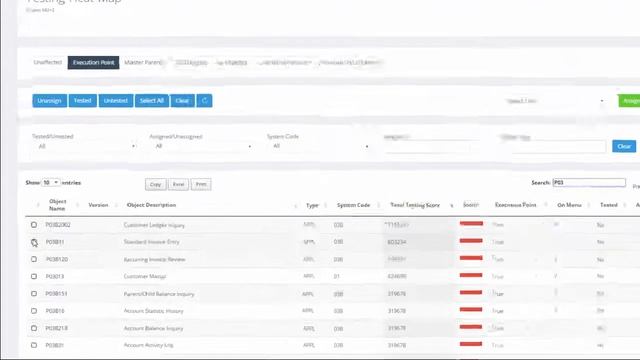Image resolution: width=640 pixels, height=360 pixels.
Task: Click the red score bar in P03013 row
Action: [x=471, y=275]
